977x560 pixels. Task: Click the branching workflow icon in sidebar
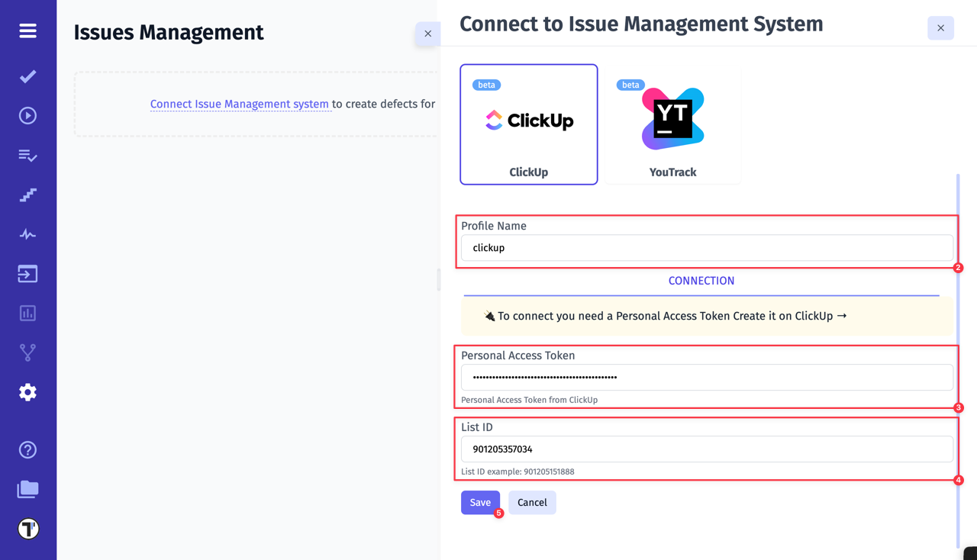(27, 352)
